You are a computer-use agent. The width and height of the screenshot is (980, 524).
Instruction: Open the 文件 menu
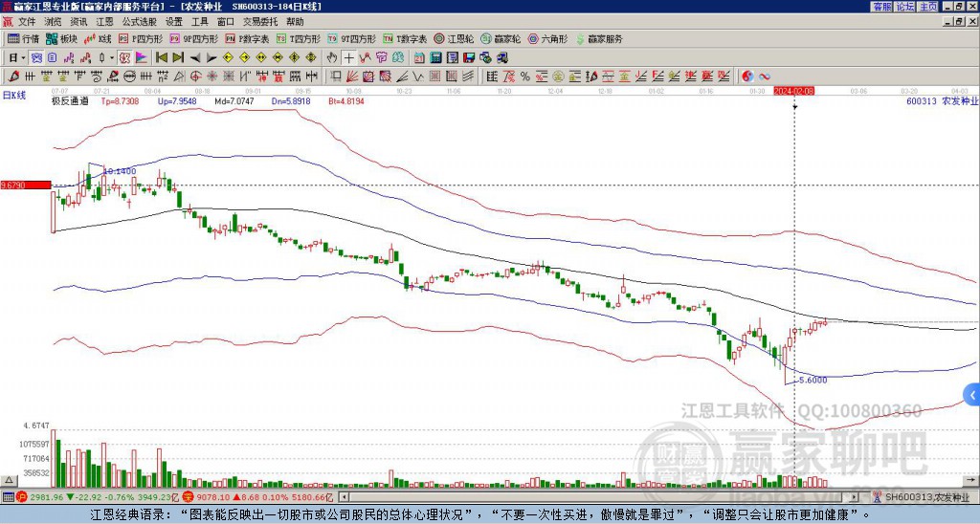tap(27, 22)
